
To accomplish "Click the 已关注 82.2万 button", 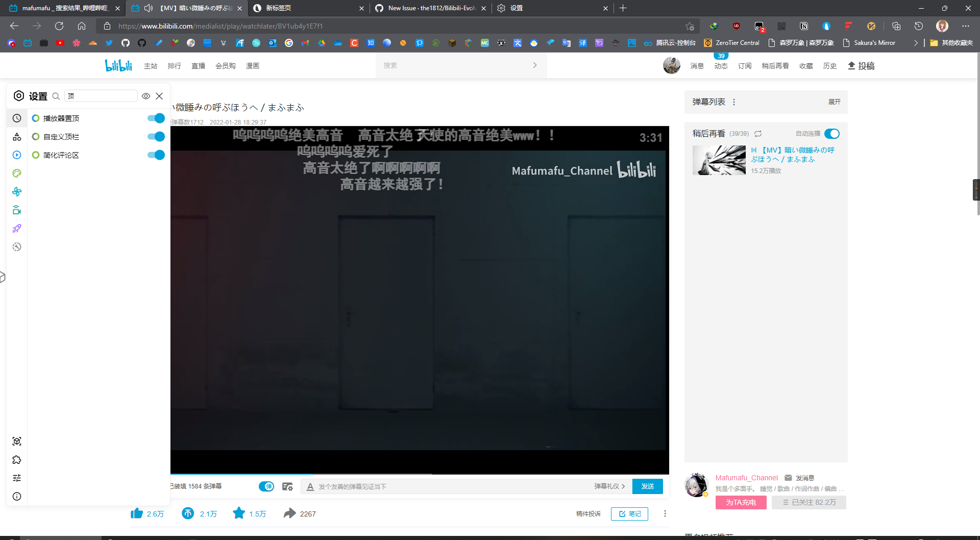I will pos(809,503).
